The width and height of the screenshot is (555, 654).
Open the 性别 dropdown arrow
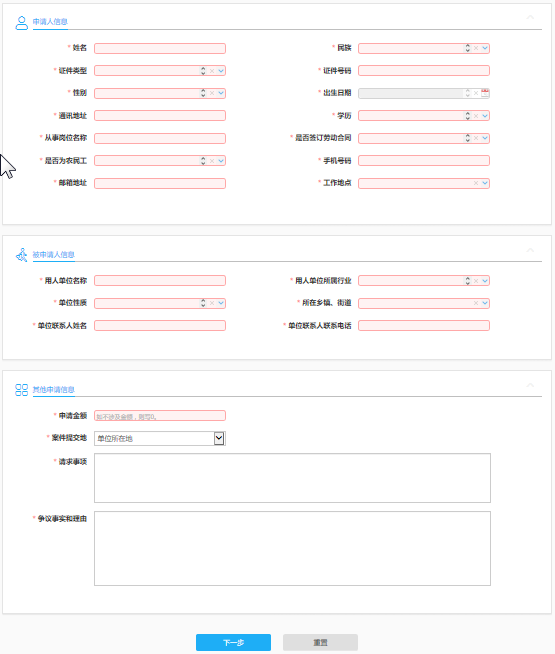tap(221, 93)
